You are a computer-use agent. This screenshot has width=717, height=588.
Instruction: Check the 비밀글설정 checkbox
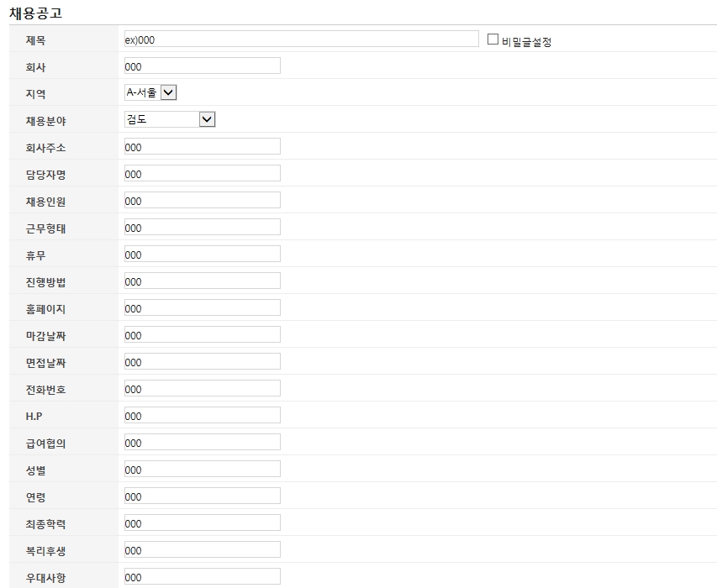(493, 39)
